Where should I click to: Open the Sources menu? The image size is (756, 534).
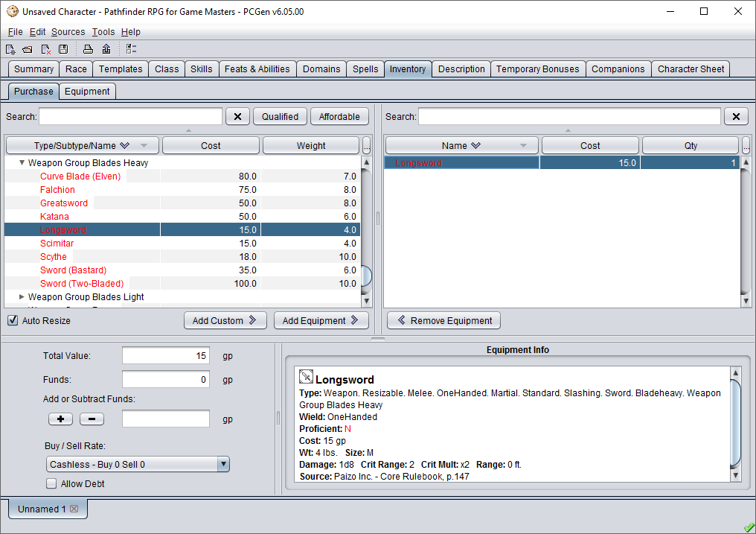click(68, 32)
